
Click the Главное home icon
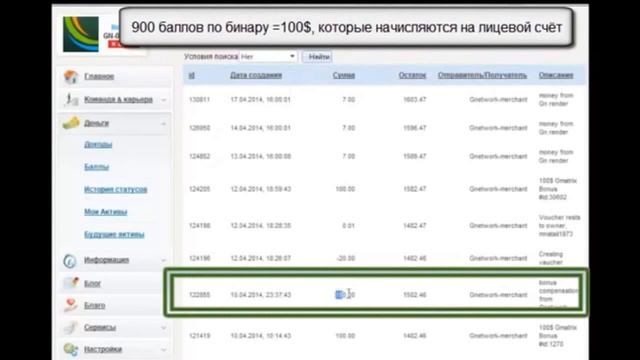click(71, 76)
